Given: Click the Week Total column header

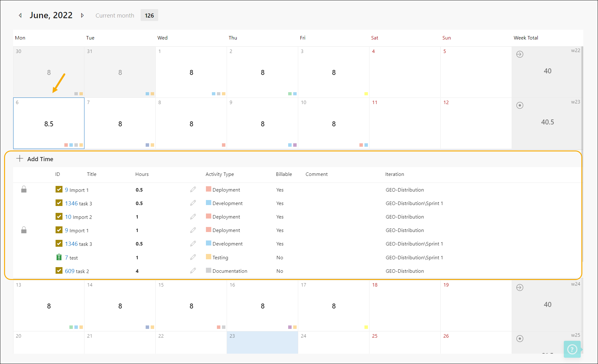Looking at the screenshot, I should click(x=526, y=38).
